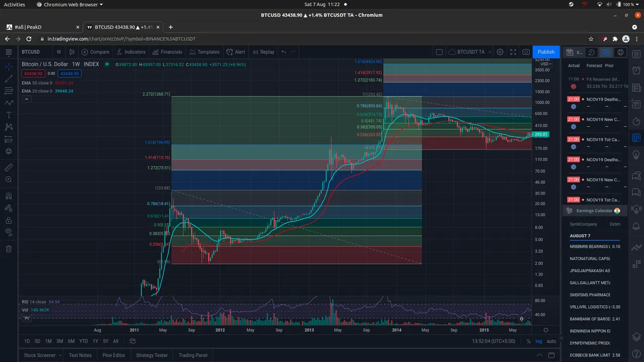Screen dimensions: 644x362
Task: Select the measure ruler tool
Action: tap(9, 167)
